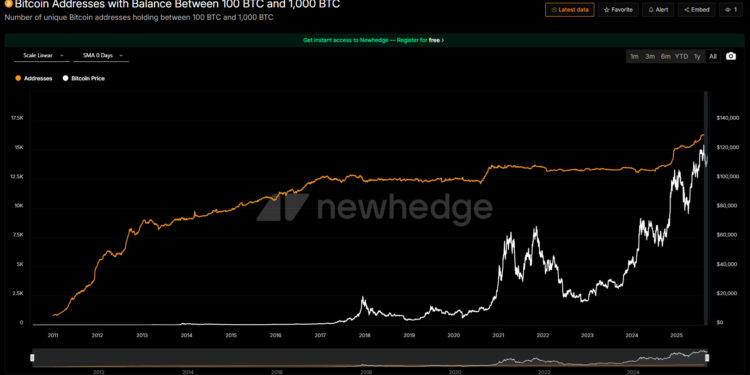Toggle the Bitcoin Price series in legend

84,78
